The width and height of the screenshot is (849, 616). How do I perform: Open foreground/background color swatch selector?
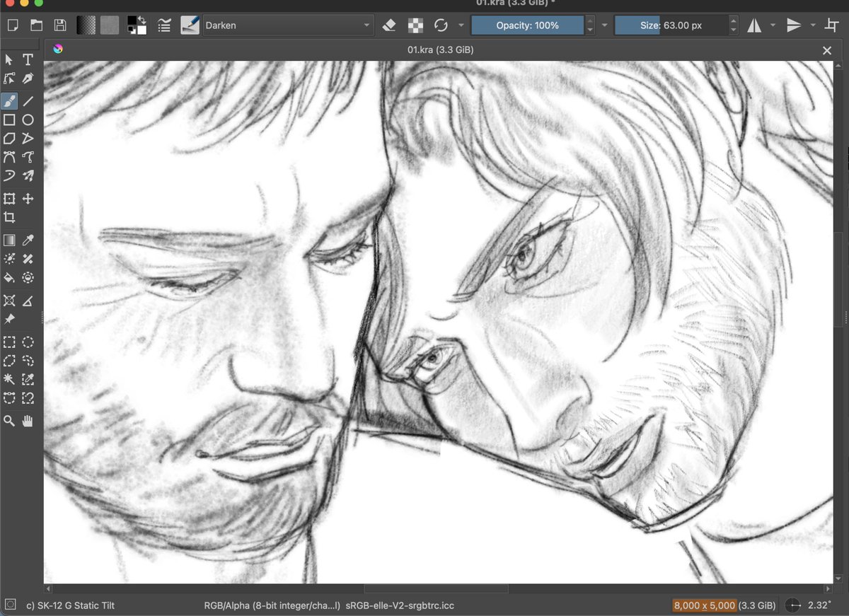[x=137, y=25]
